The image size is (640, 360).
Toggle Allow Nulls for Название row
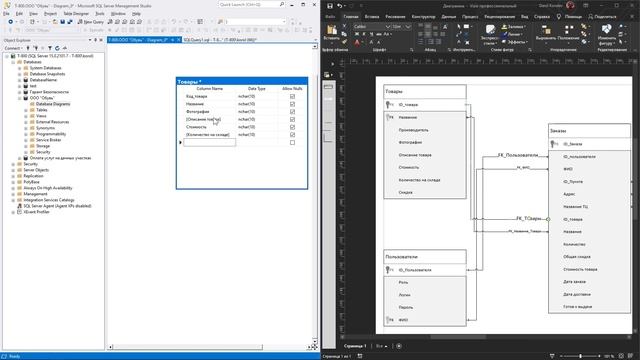pos(292,104)
